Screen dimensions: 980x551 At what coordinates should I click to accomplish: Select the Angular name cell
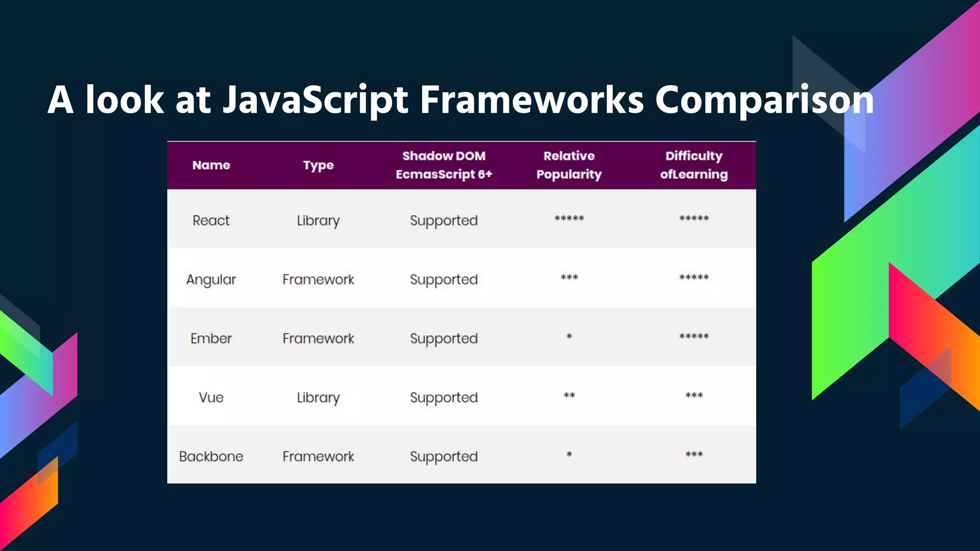211,279
